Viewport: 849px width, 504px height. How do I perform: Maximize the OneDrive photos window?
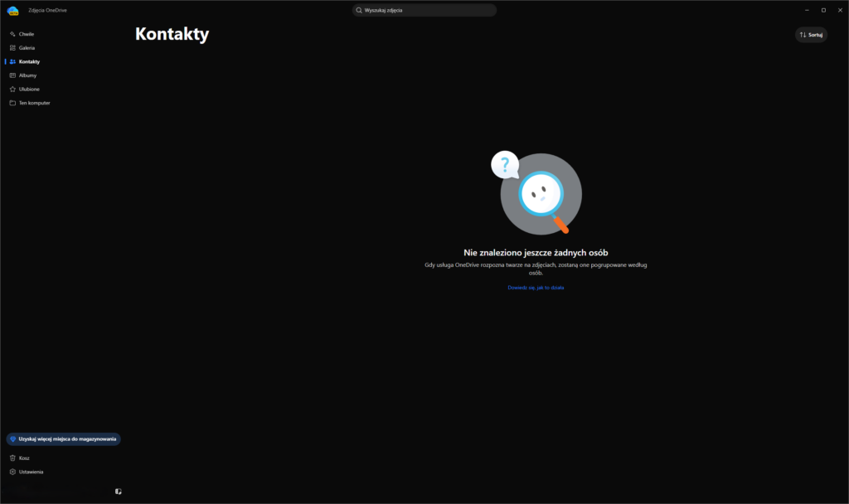pyautogui.click(x=823, y=10)
